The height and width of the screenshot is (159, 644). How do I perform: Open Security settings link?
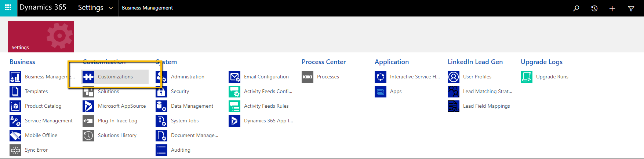180,92
